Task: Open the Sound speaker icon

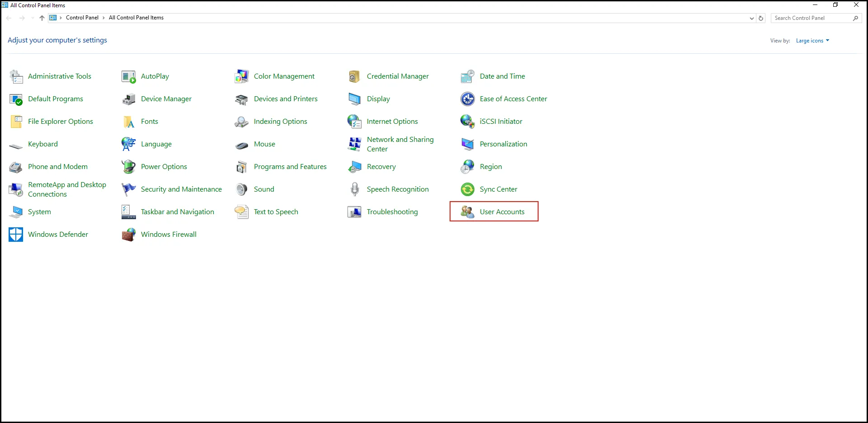Action: [x=242, y=189]
